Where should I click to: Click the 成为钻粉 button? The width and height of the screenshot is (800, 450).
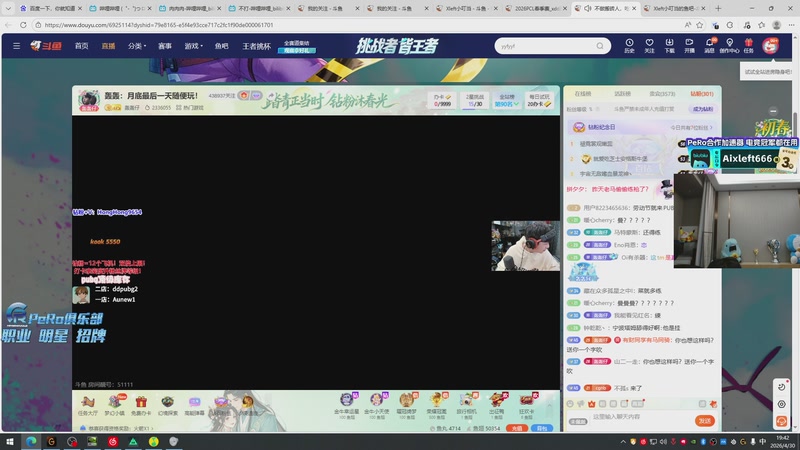tap(703, 109)
